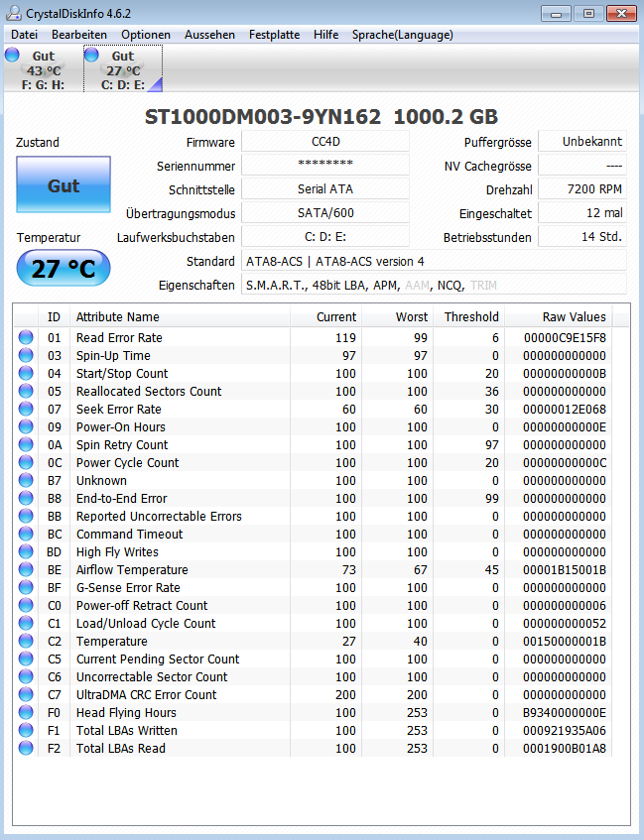Open the Bearbeiten menu

[x=78, y=35]
